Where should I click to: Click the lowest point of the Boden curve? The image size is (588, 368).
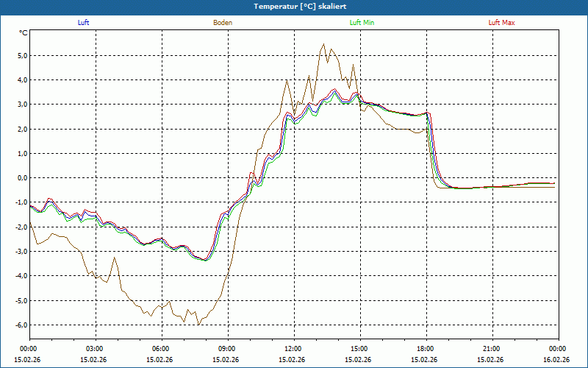198,325
